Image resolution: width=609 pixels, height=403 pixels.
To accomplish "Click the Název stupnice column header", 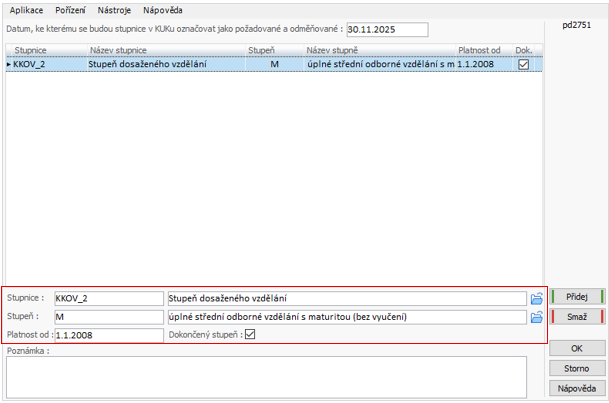I will click(x=115, y=48).
